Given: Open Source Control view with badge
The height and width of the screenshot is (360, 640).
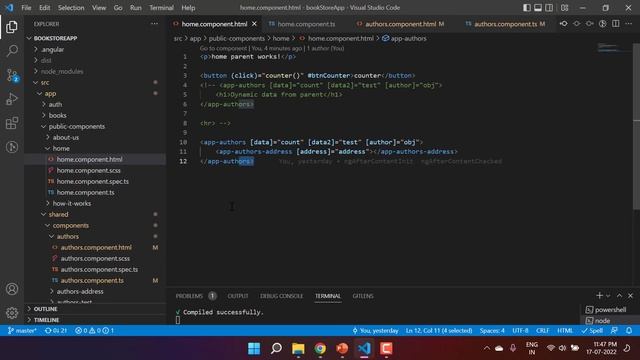Looking at the screenshot, I should [x=12, y=76].
